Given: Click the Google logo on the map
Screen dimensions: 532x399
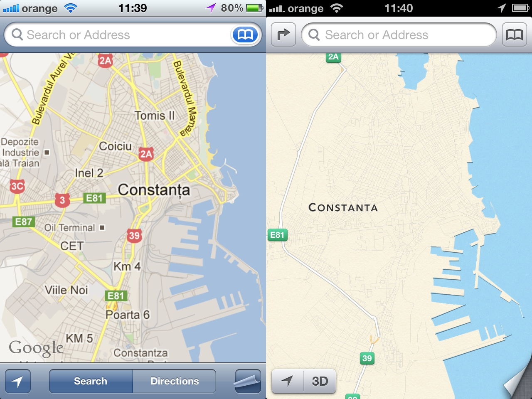Looking at the screenshot, I should [37, 348].
